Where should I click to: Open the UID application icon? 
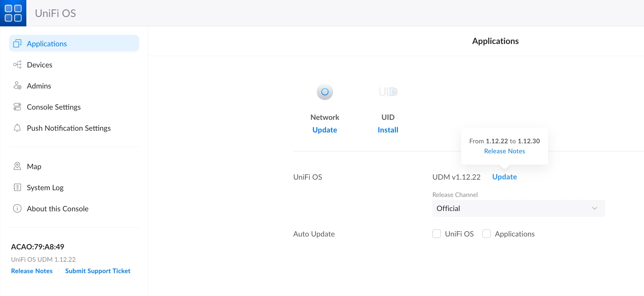click(388, 92)
